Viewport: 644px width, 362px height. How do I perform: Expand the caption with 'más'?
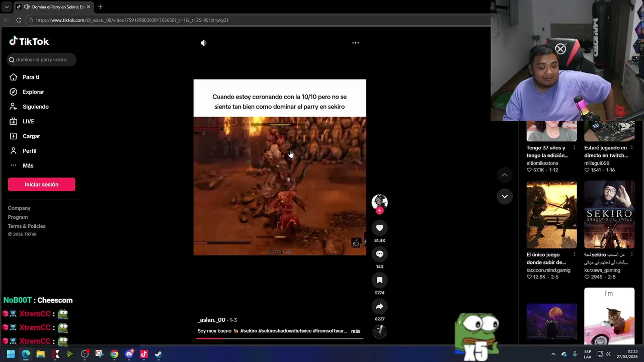point(356,331)
